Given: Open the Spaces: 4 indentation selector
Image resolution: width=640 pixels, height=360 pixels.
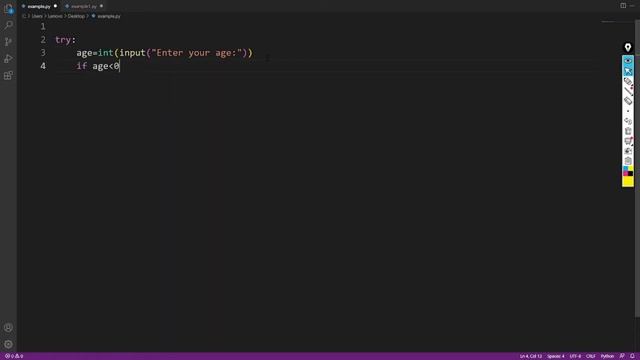Looking at the screenshot, I should [x=556, y=356].
